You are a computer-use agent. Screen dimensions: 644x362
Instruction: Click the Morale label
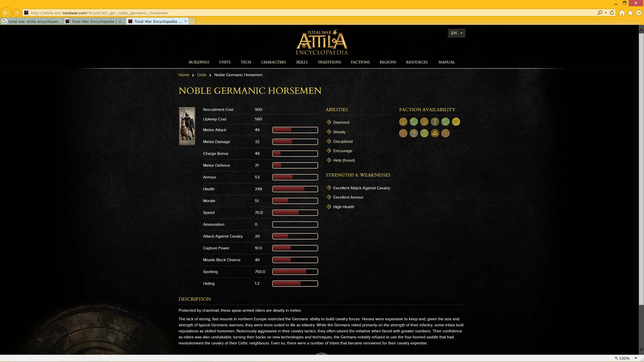(x=209, y=201)
